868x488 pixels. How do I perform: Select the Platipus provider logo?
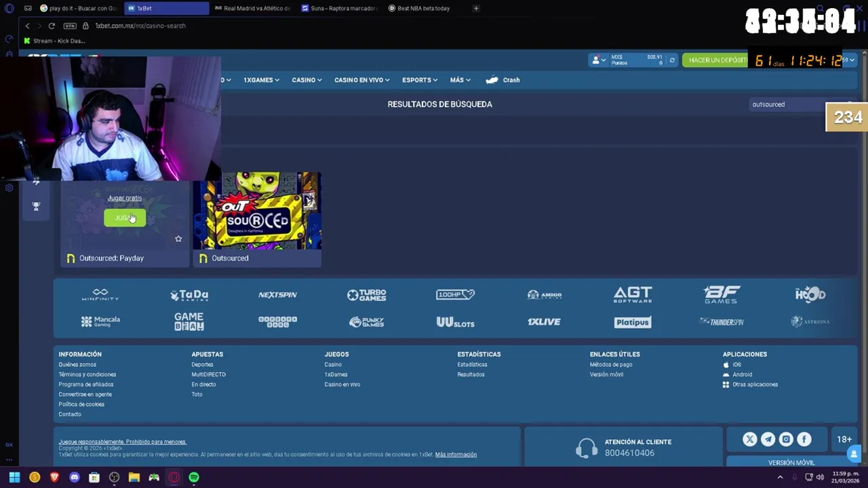coord(633,322)
